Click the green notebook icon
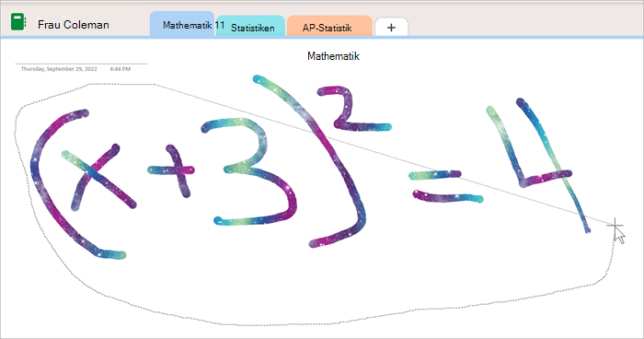The height and width of the screenshot is (339, 644). [x=18, y=22]
